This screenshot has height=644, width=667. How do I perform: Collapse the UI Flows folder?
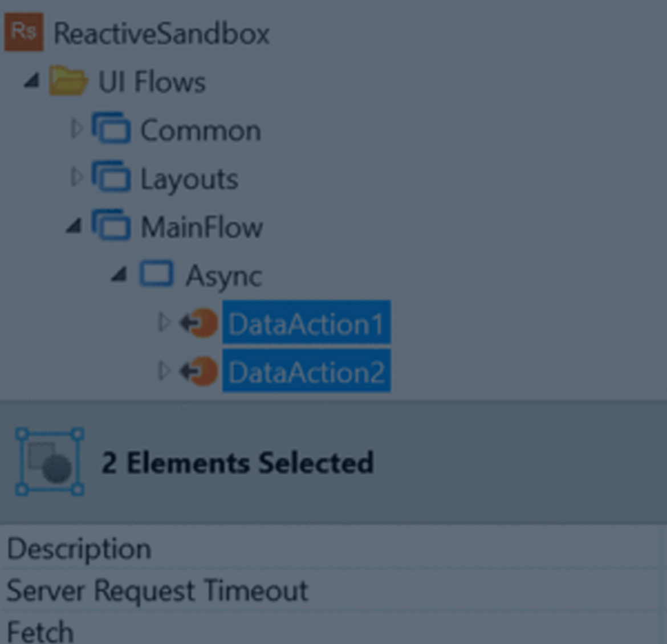click(32, 82)
